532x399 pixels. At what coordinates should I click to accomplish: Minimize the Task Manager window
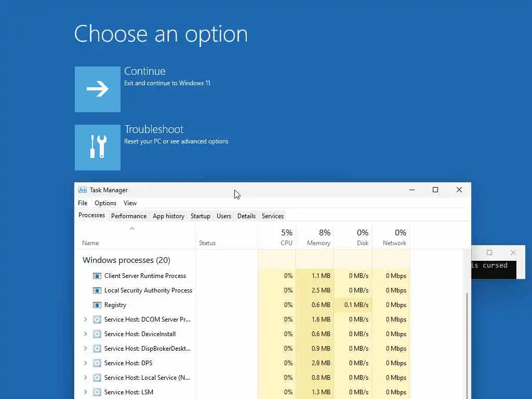(412, 190)
